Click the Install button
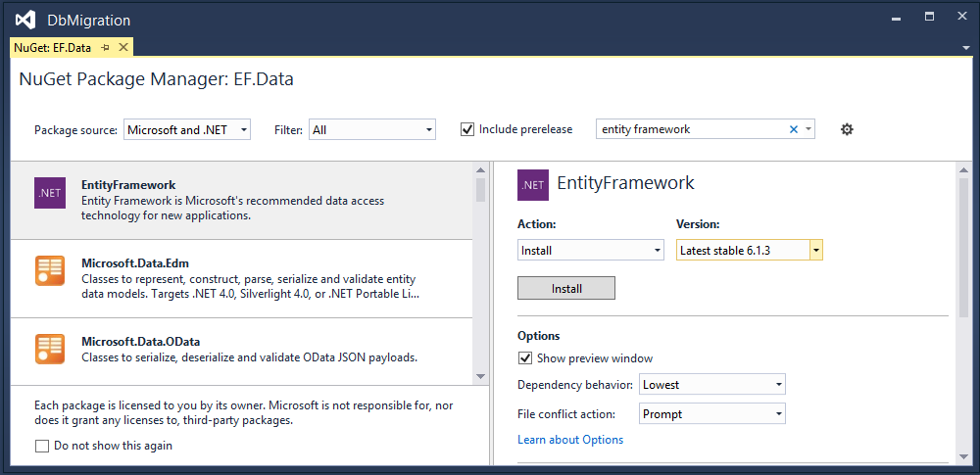980x475 pixels. coord(566,288)
